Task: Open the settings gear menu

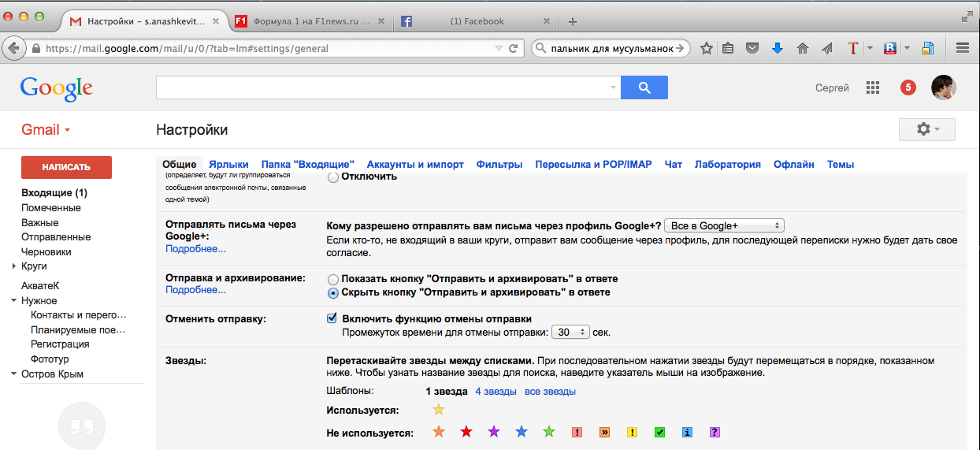Action: (926, 129)
